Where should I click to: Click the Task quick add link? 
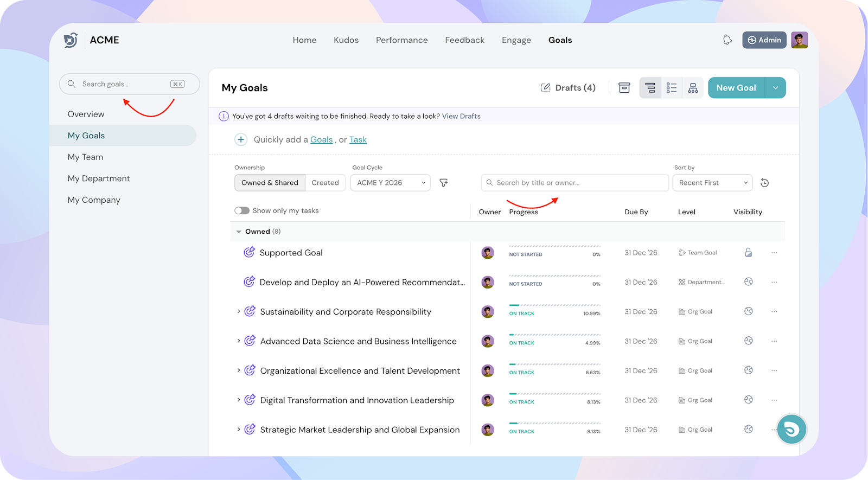tap(358, 139)
